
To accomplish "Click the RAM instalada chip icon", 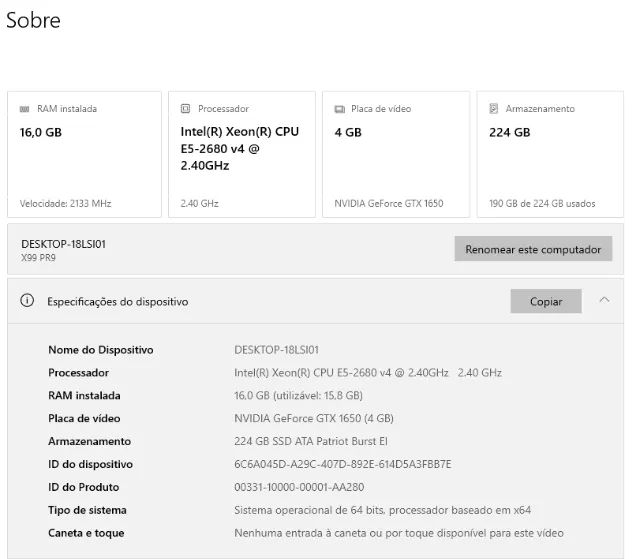I will (x=26, y=109).
